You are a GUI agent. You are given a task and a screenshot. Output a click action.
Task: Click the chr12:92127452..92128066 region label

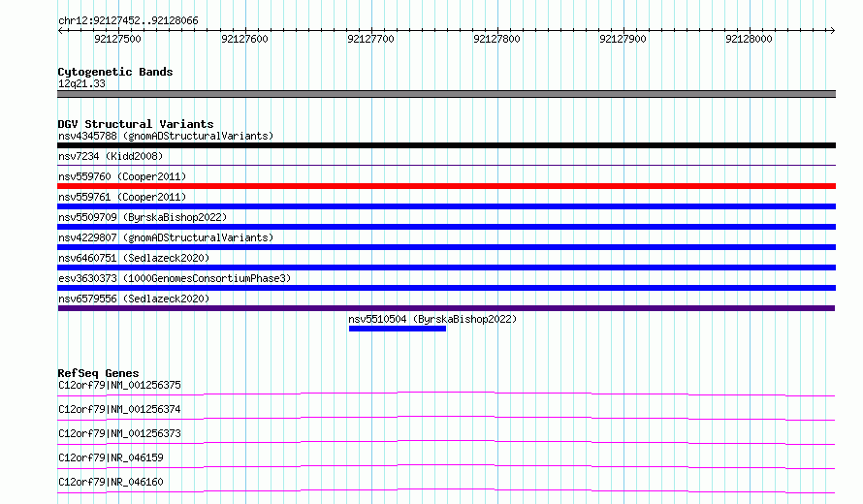click(128, 21)
